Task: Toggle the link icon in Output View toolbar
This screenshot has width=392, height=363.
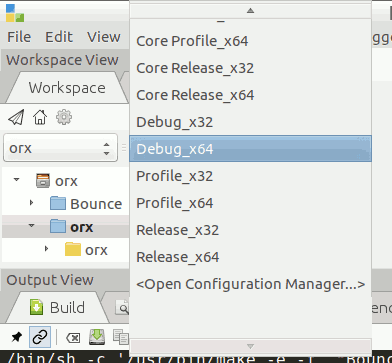Action: pyautogui.click(x=40, y=337)
